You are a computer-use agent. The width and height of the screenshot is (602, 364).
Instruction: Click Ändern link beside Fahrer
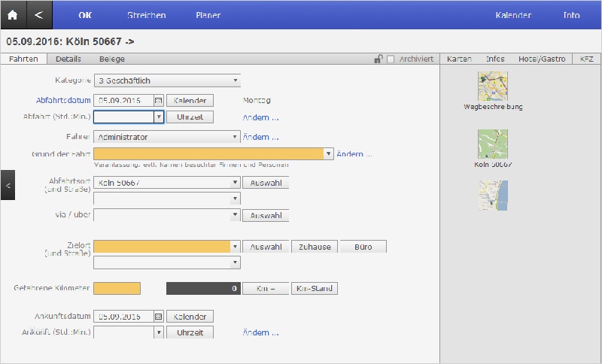pyautogui.click(x=260, y=137)
